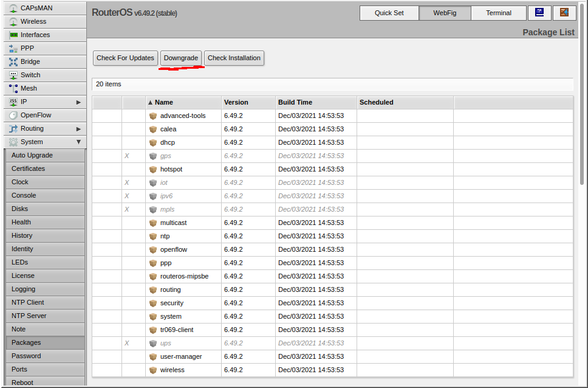588x388 pixels.
Task: Expand the IP submenu arrow
Action: (78, 102)
